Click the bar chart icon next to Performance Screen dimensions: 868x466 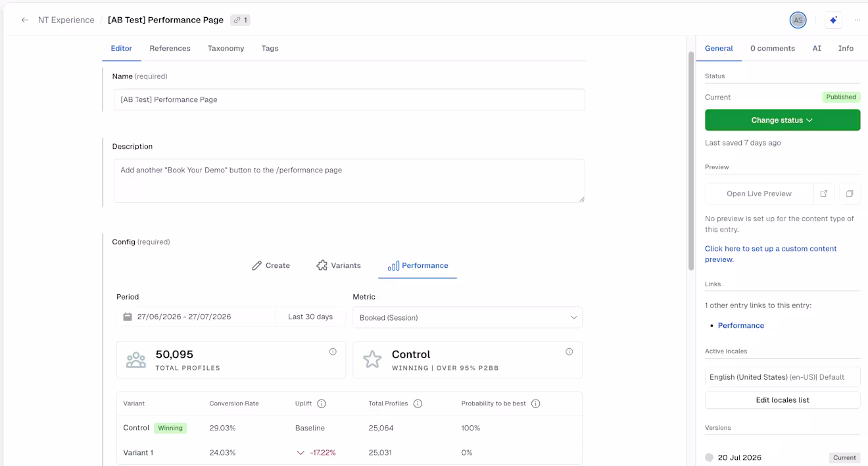coord(393,266)
